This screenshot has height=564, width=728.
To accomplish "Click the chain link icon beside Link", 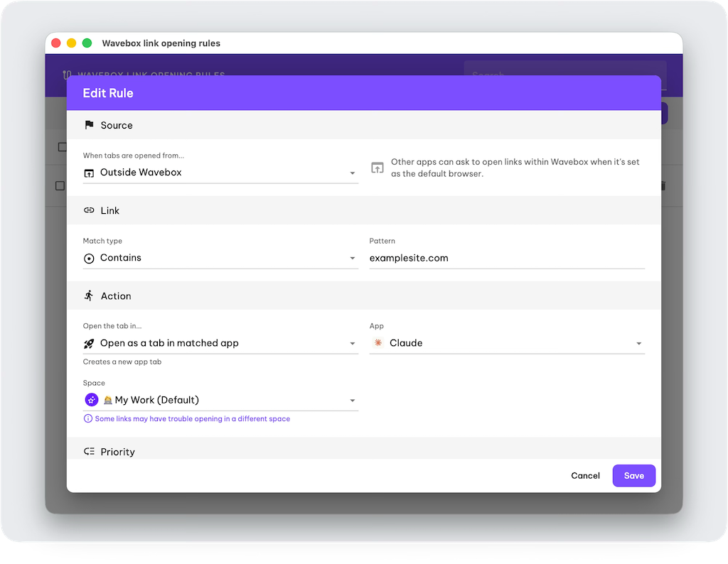I will coord(89,210).
